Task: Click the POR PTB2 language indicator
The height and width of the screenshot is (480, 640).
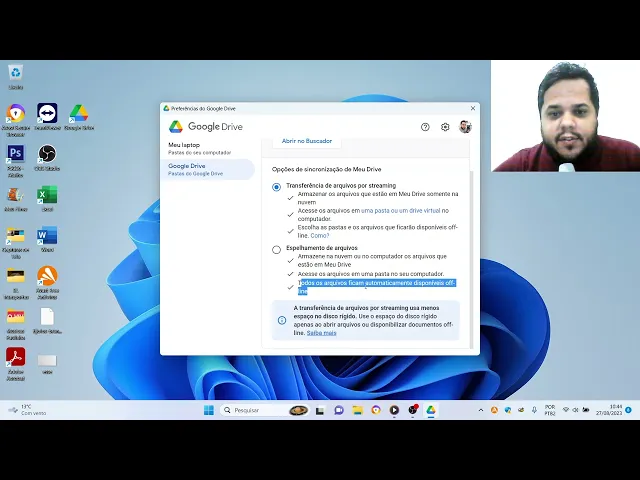Action: (x=550, y=410)
